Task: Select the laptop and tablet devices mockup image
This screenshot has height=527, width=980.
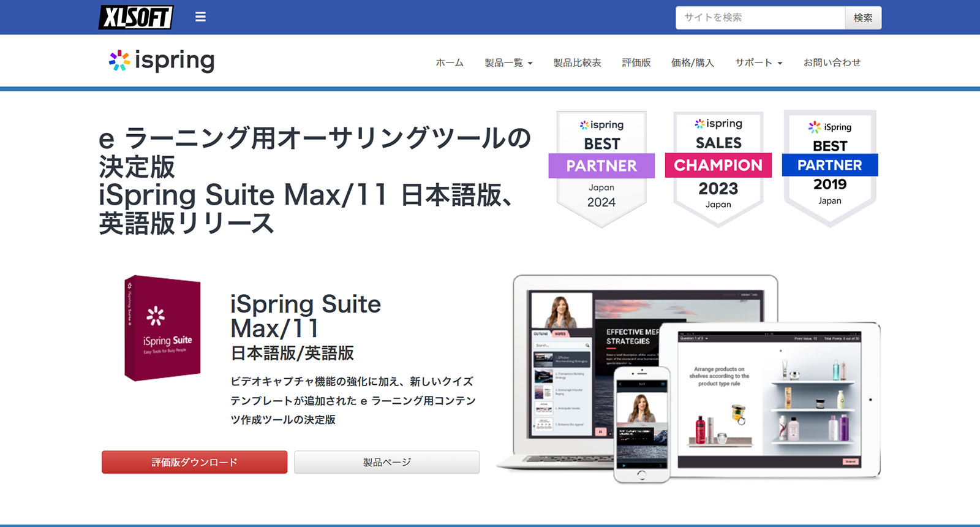Action: pyautogui.click(x=688, y=378)
